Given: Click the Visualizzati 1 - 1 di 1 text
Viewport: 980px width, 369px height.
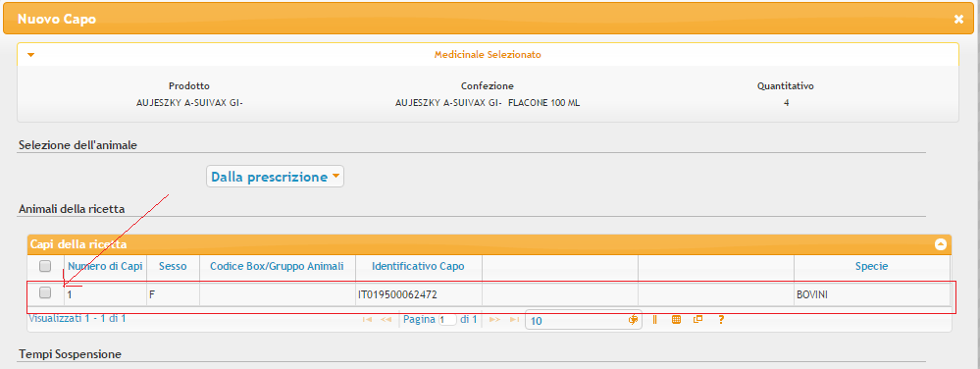Looking at the screenshot, I should [77, 318].
